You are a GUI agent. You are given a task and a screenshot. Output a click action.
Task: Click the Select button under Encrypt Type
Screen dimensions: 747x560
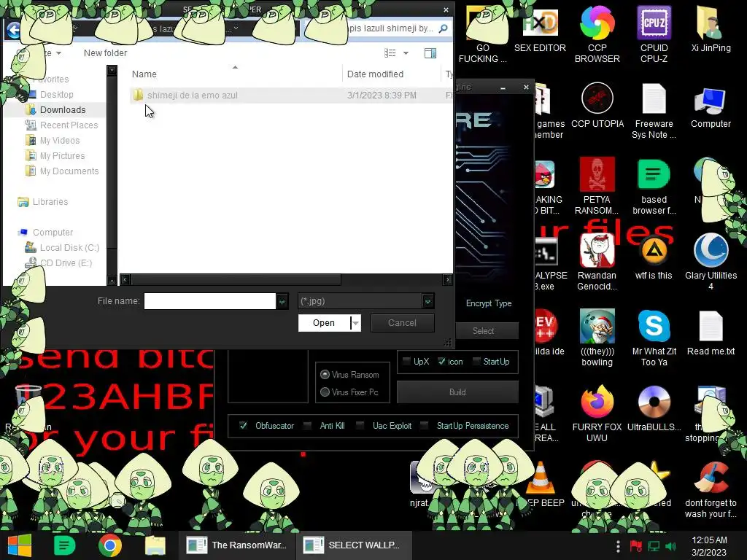tap(484, 331)
